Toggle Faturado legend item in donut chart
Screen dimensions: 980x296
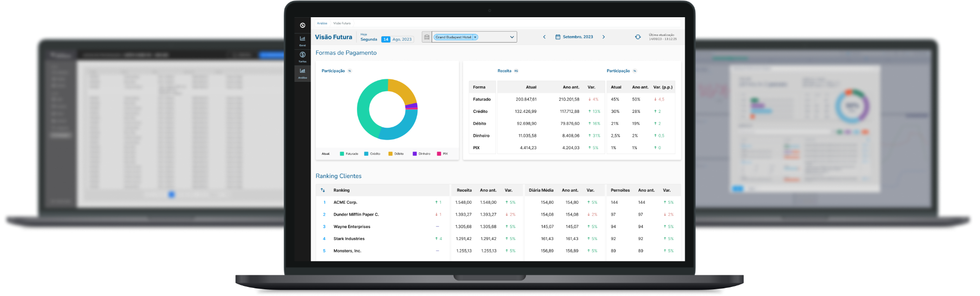pyautogui.click(x=349, y=154)
